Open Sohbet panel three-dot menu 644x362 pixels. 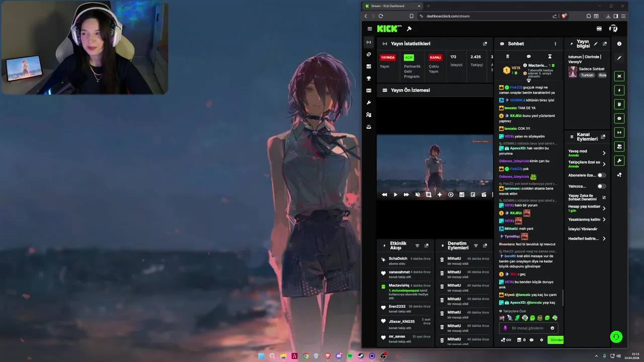coord(555,44)
